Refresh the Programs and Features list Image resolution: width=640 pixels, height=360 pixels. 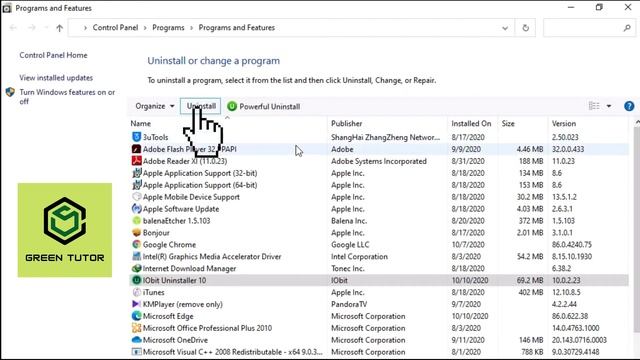click(x=525, y=28)
